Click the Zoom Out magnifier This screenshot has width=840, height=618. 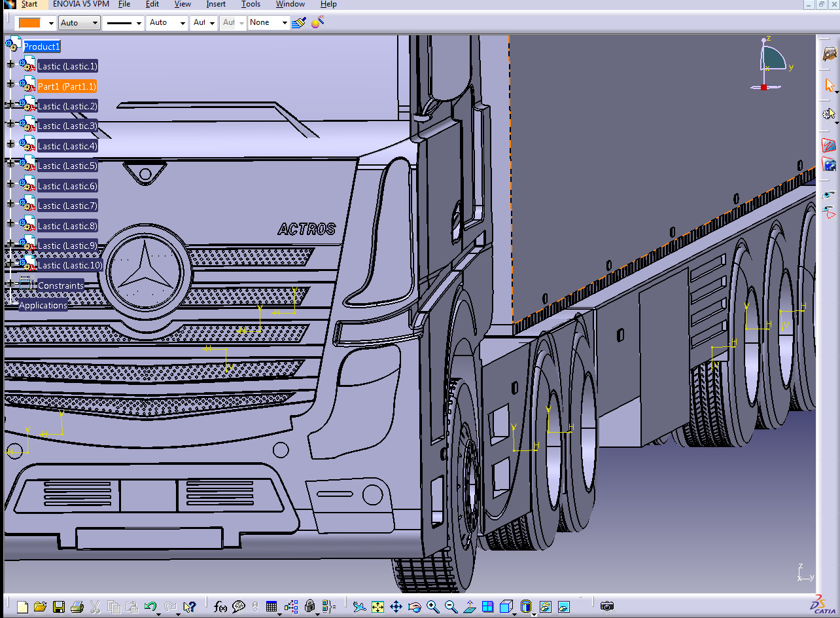tap(451, 607)
